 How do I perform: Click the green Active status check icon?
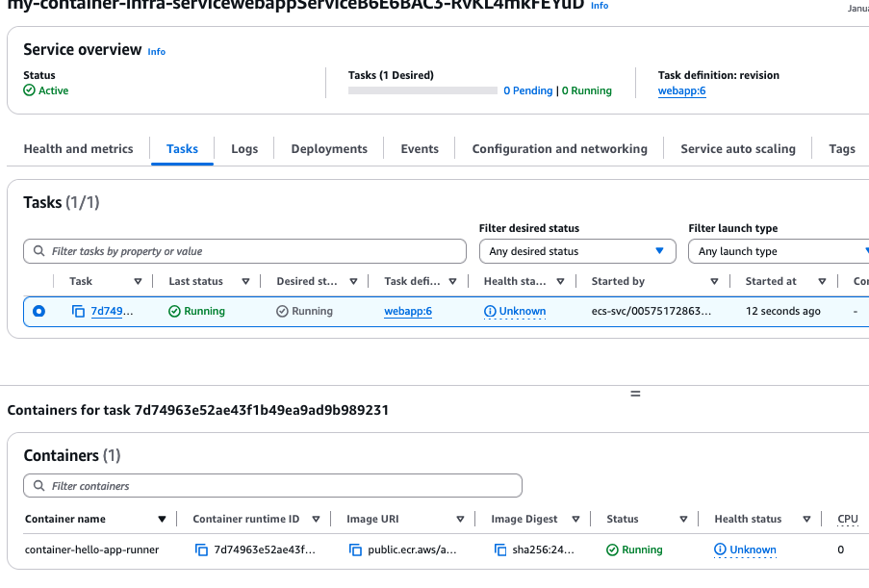point(29,90)
